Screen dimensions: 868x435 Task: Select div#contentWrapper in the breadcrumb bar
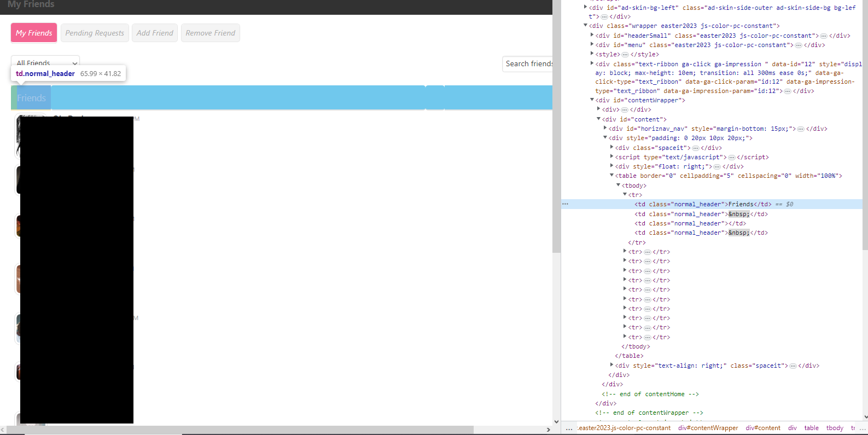tap(708, 428)
